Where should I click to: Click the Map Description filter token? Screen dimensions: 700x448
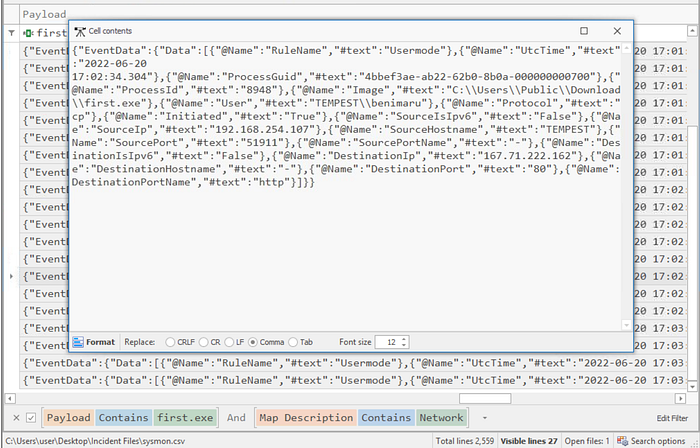(306, 418)
